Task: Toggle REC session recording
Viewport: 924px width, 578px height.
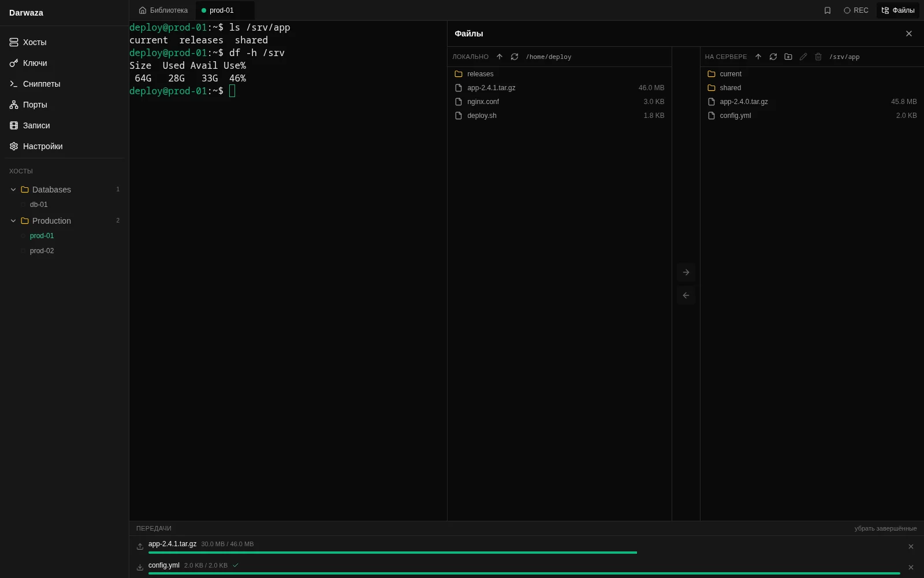Action: pos(856,10)
